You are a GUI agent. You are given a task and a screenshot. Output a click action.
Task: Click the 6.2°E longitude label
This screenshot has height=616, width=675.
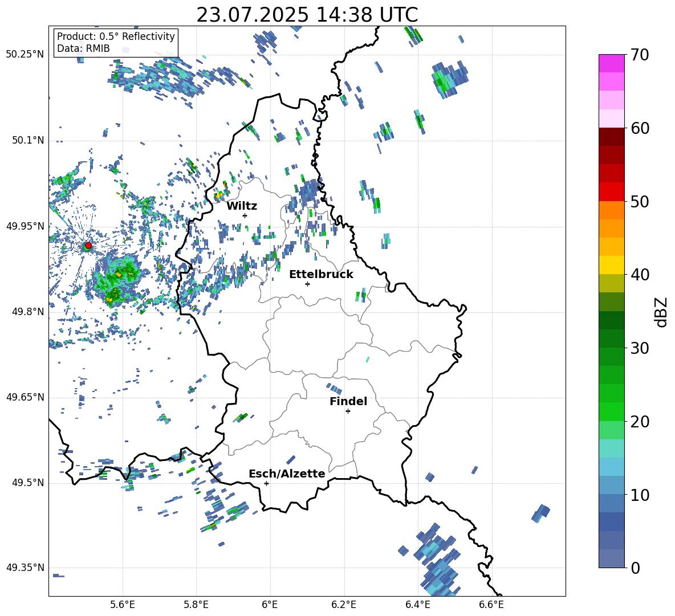(344, 605)
